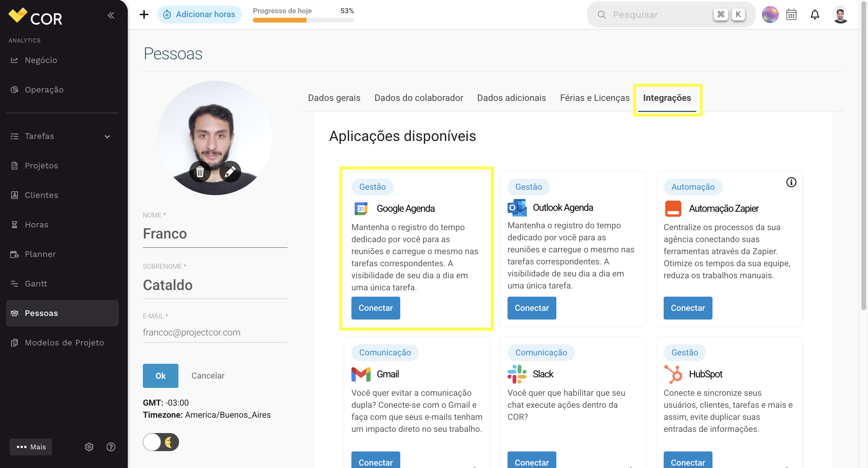Open the Mais menu
The width and height of the screenshot is (868, 468).
[x=31, y=447]
